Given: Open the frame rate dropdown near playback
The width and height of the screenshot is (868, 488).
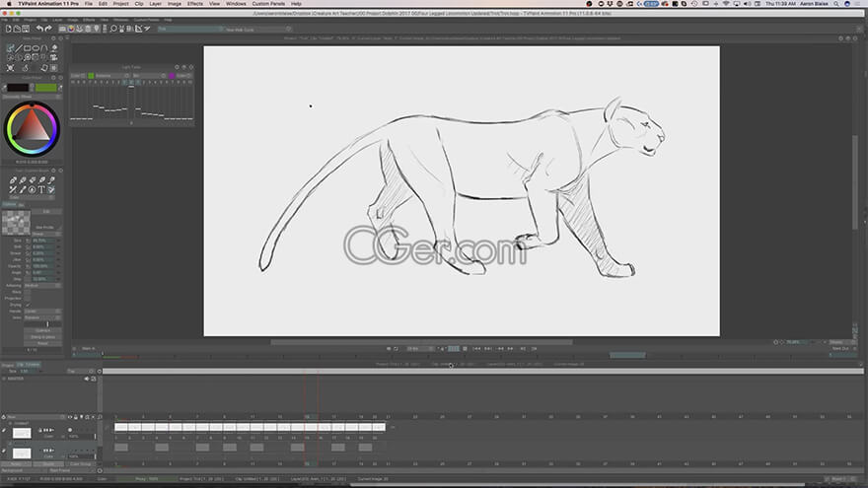Looking at the screenshot, I should 420,349.
